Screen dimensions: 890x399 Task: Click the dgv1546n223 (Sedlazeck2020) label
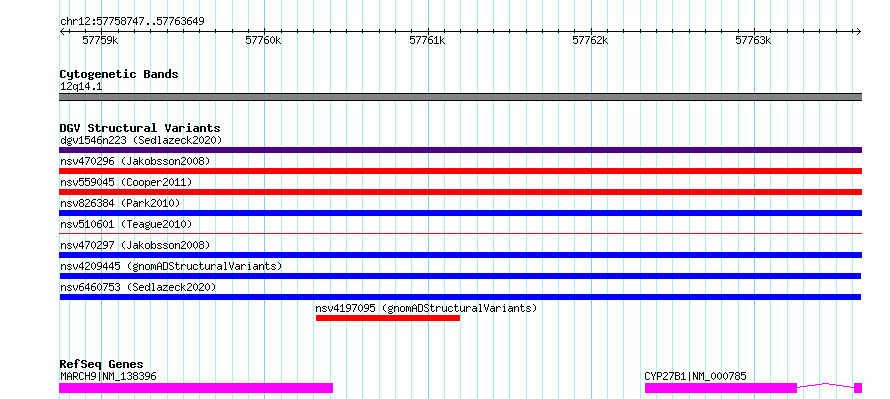(x=141, y=140)
